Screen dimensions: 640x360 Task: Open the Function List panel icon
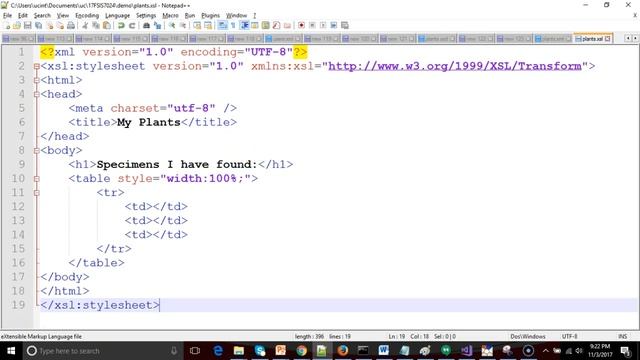tap(276, 25)
